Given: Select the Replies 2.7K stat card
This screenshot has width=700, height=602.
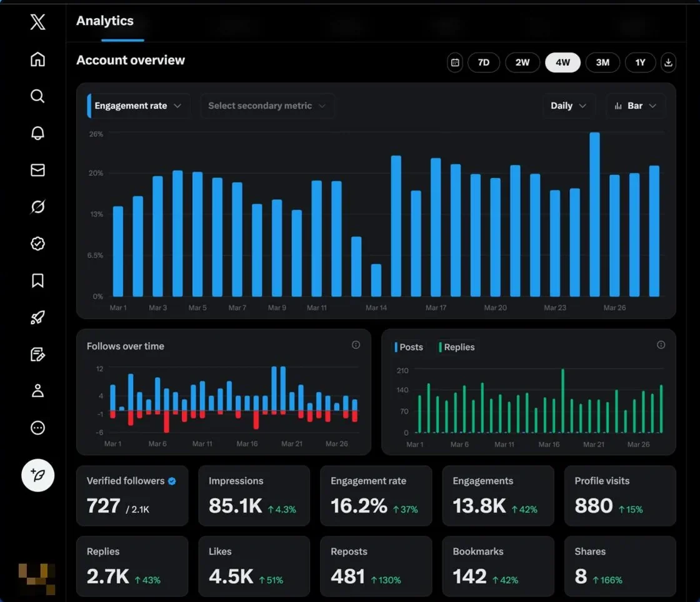Looking at the screenshot, I should [x=132, y=566].
